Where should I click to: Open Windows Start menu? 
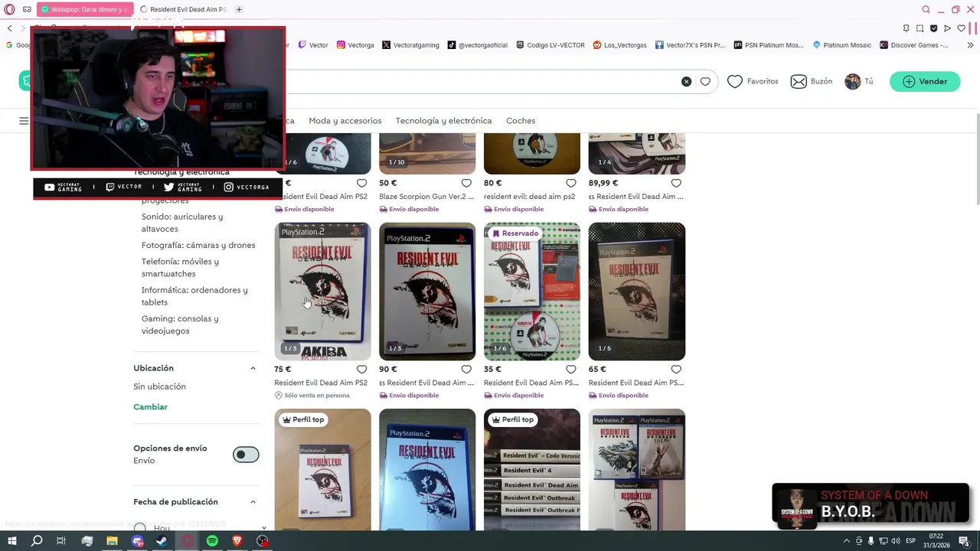12,541
